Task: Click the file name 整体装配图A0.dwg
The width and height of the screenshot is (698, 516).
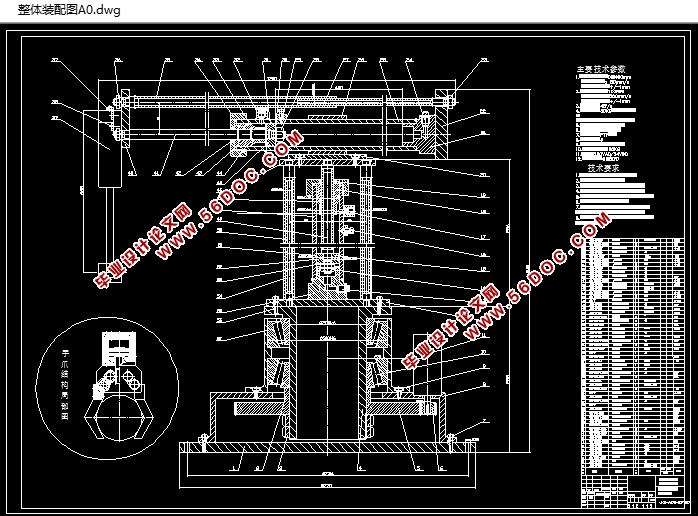Action: (x=69, y=10)
